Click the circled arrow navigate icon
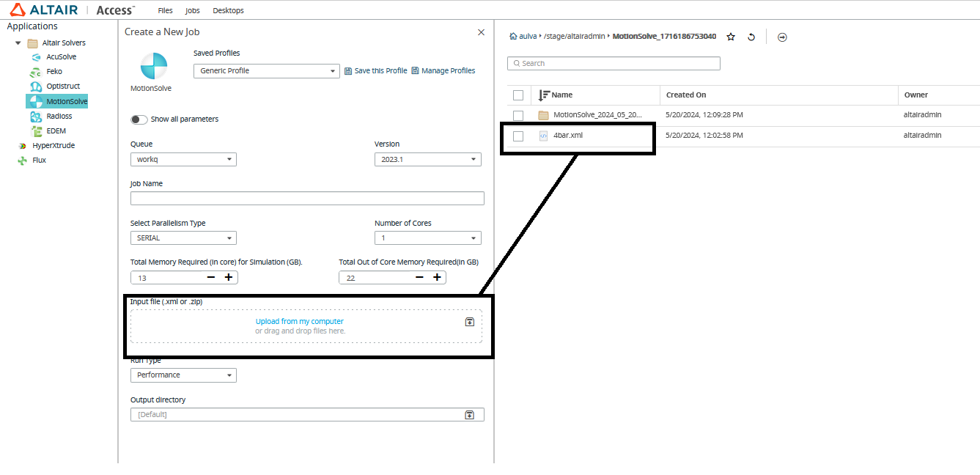980x475 pixels. (x=782, y=37)
